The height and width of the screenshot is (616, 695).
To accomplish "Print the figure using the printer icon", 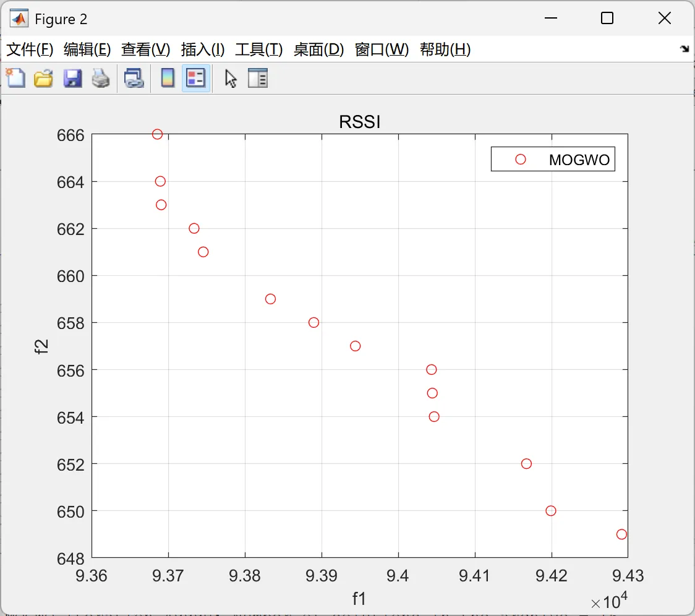I will coord(101,78).
